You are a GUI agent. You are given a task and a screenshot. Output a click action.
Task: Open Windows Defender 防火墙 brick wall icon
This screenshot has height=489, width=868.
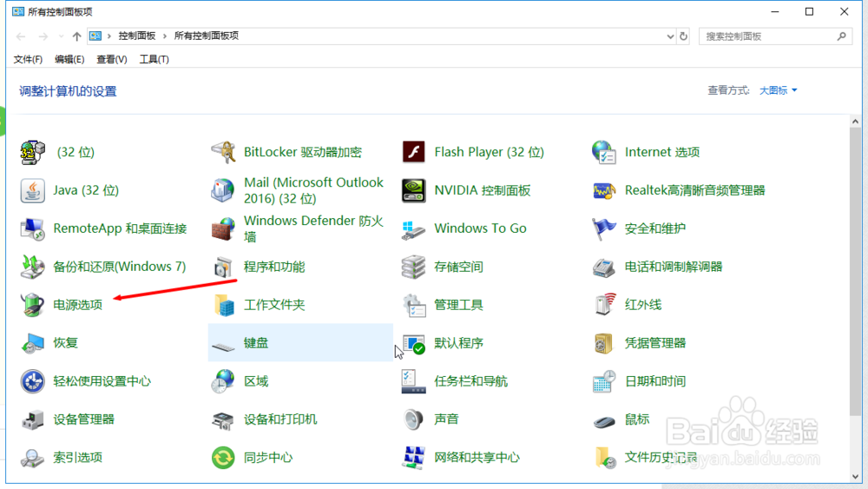point(223,228)
